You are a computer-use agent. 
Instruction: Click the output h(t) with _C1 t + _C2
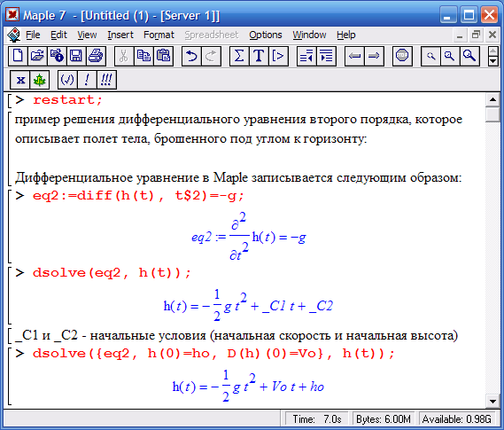[x=248, y=305]
